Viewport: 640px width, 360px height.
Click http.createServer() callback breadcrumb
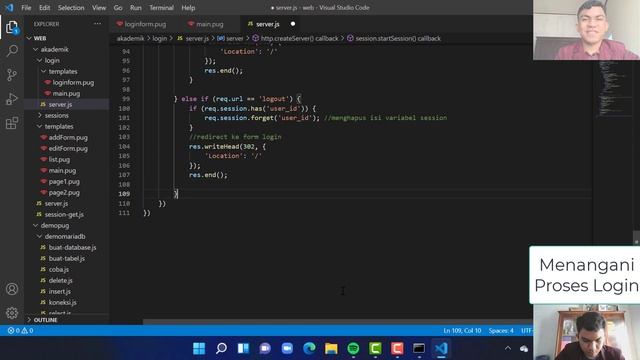click(x=296, y=38)
